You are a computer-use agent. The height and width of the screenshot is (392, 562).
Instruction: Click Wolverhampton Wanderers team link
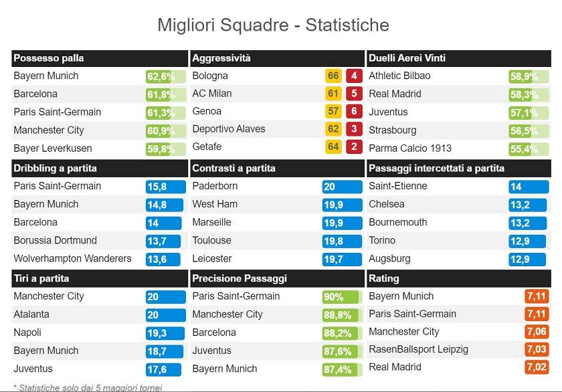(73, 258)
